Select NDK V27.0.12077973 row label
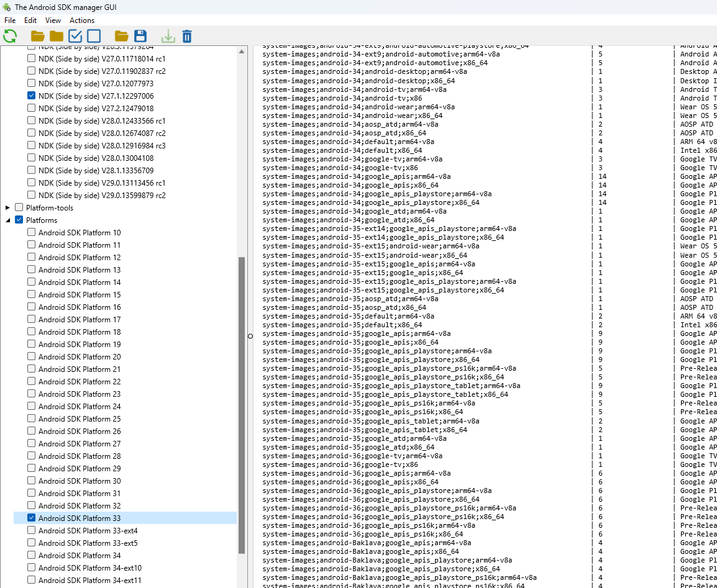The height and width of the screenshot is (588, 717). [96, 84]
